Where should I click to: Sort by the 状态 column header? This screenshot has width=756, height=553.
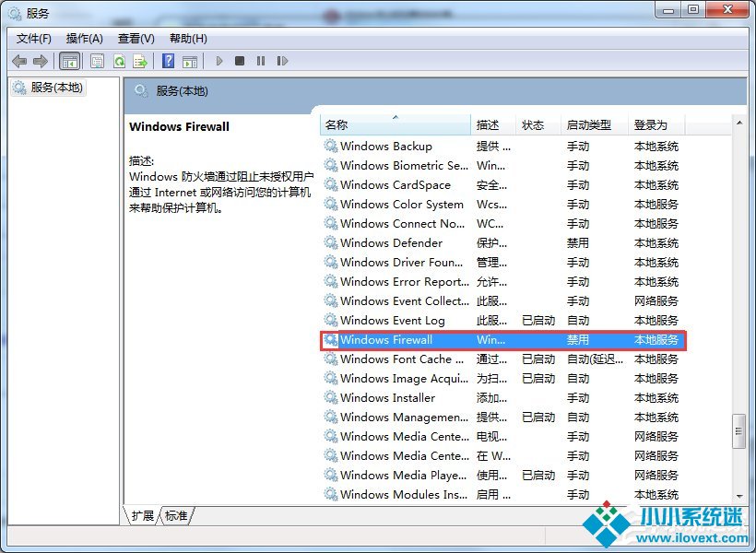538,124
